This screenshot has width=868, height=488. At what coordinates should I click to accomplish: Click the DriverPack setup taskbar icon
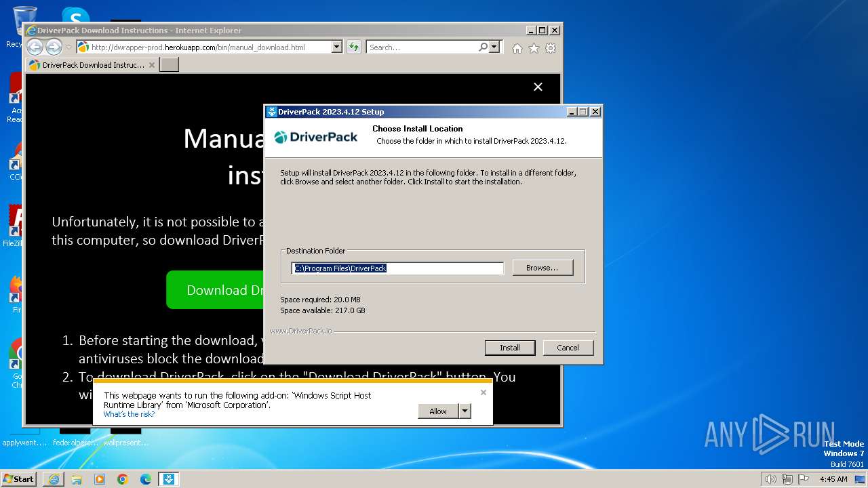(169, 479)
